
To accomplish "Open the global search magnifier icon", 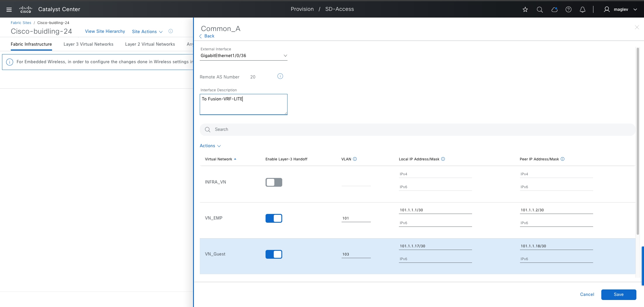I will coord(540,9).
